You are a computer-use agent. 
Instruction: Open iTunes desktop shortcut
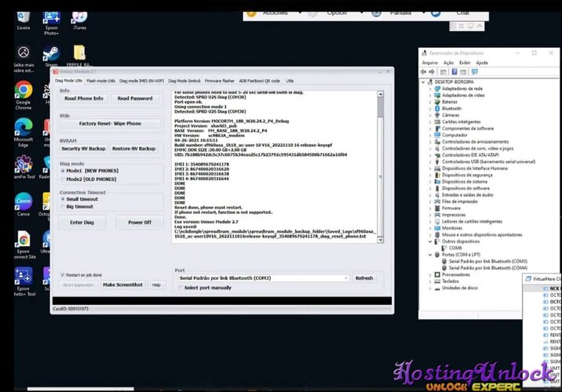(x=79, y=20)
